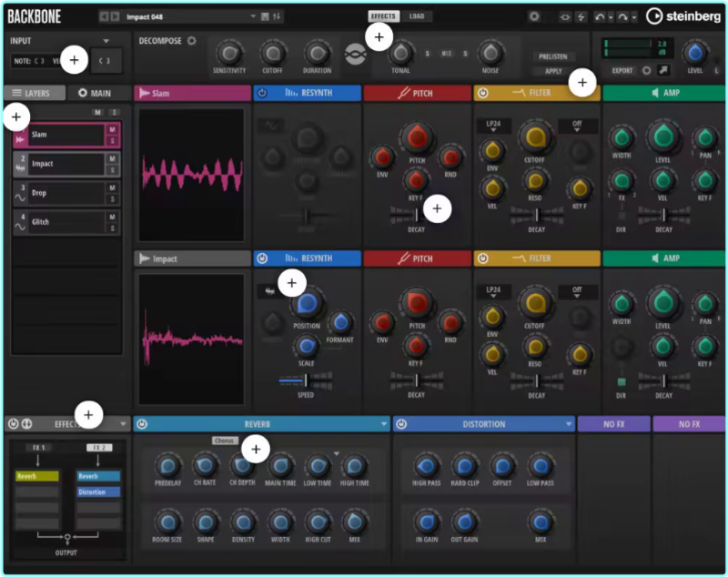Click the Glitch layer sine wave icon
728x577 pixels.
click(x=20, y=227)
